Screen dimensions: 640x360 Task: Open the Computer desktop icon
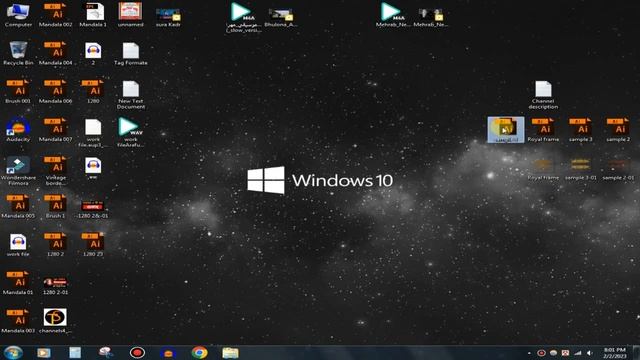tap(18, 15)
